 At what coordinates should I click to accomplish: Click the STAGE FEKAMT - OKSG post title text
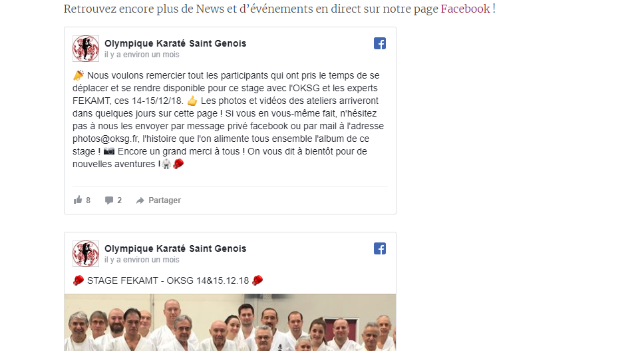click(168, 280)
